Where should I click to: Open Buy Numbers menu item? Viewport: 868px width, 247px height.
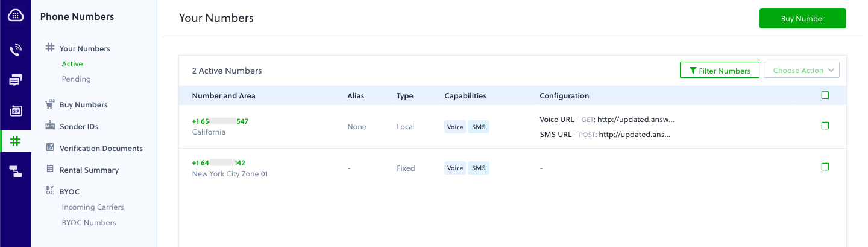[x=84, y=105]
